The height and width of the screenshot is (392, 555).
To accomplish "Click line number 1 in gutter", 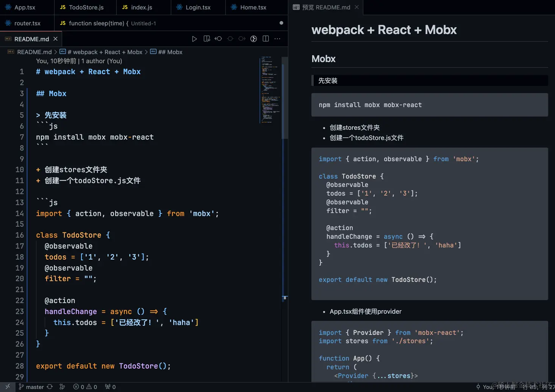I will click(x=22, y=72).
